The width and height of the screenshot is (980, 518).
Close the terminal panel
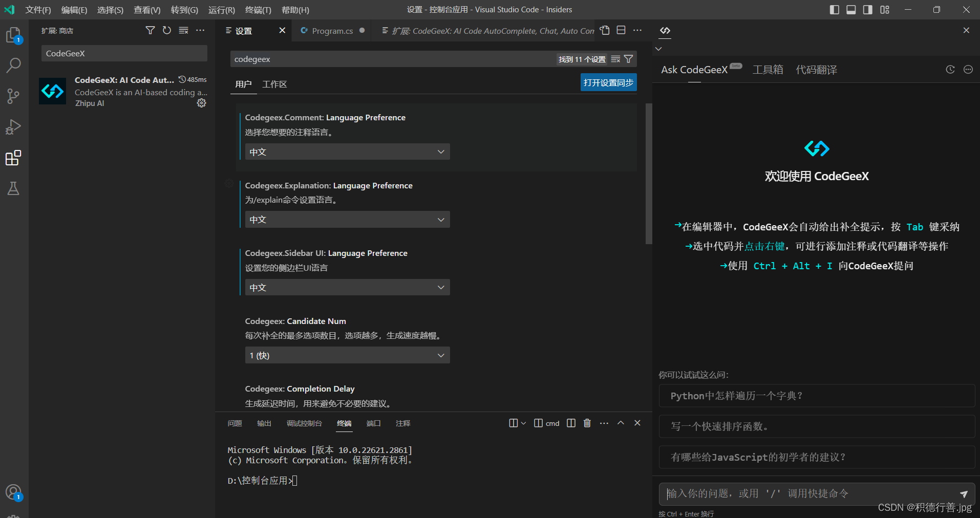637,423
